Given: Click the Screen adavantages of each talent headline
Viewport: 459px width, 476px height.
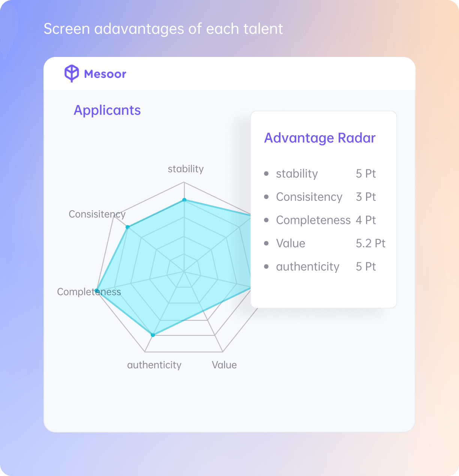Looking at the screenshot, I should tap(163, 29).
